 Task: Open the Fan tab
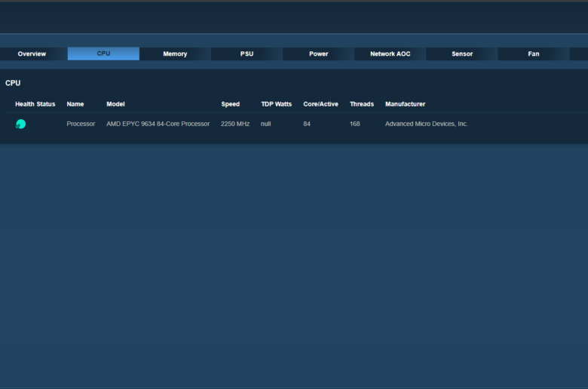click(x=534, y=54)
